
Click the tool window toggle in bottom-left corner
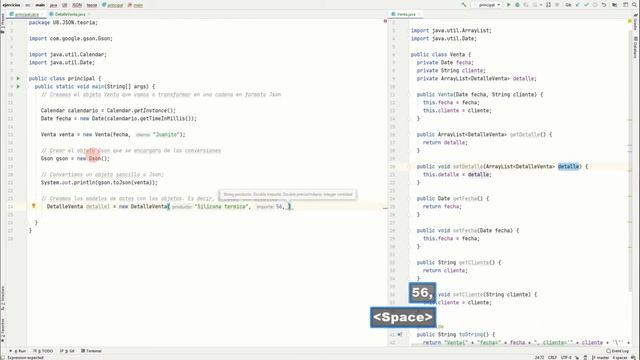(3, 358)
